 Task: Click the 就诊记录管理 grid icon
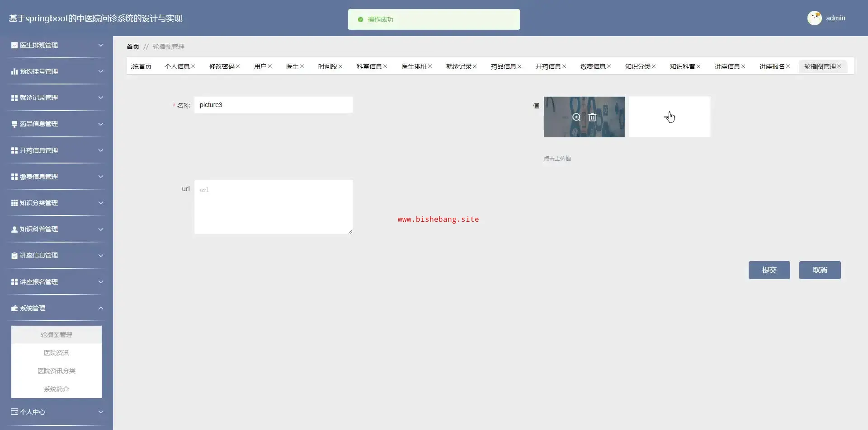[x=14, y=98]
